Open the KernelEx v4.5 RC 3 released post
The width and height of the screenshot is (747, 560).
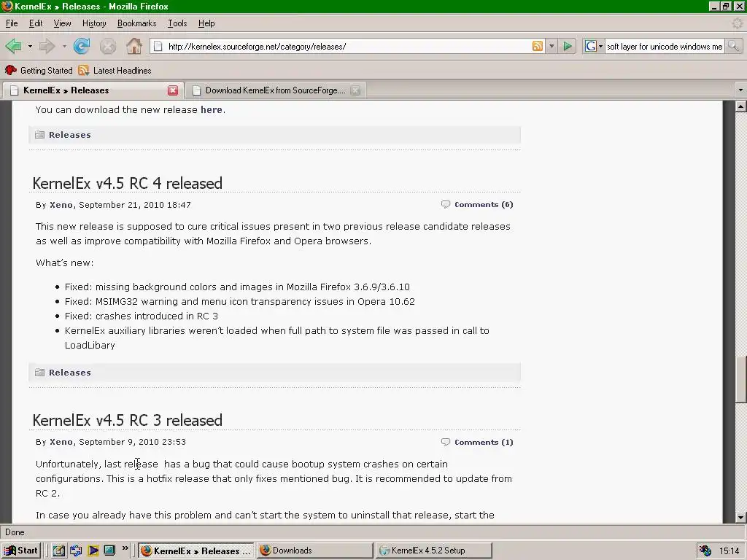coord(127,421)
